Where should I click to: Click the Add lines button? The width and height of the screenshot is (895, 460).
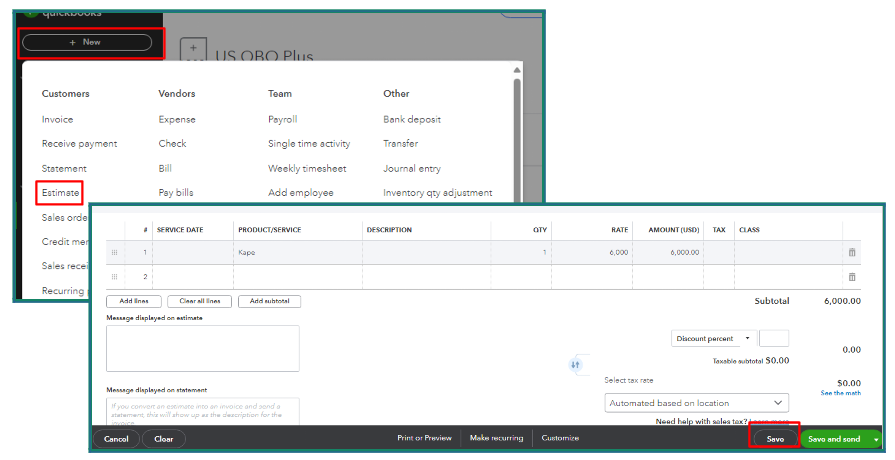coord(134,301)
